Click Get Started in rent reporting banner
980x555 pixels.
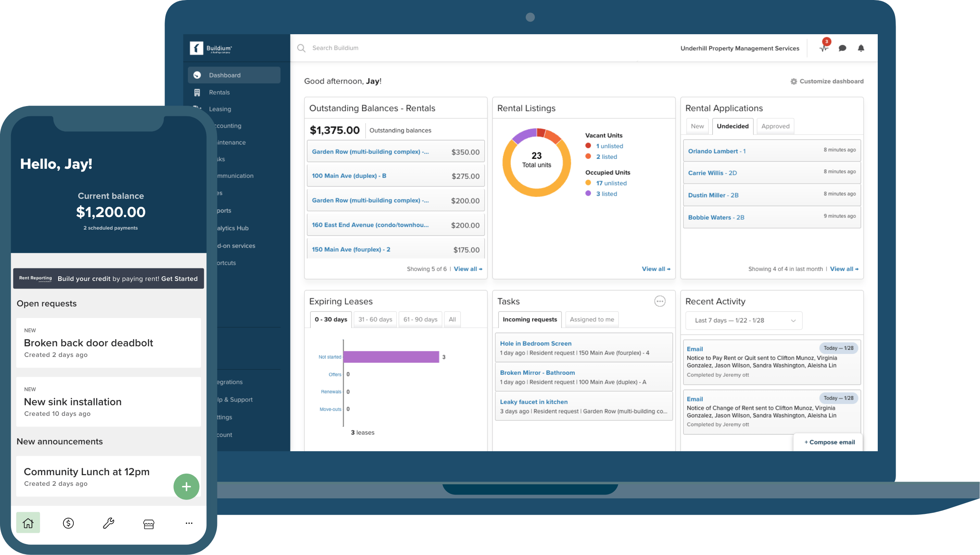click(x=179, y=279)
